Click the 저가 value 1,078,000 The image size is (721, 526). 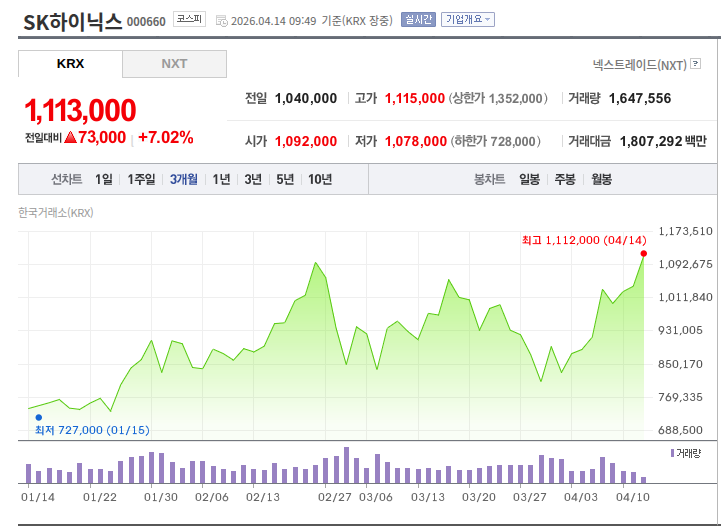tap(416, 141)
